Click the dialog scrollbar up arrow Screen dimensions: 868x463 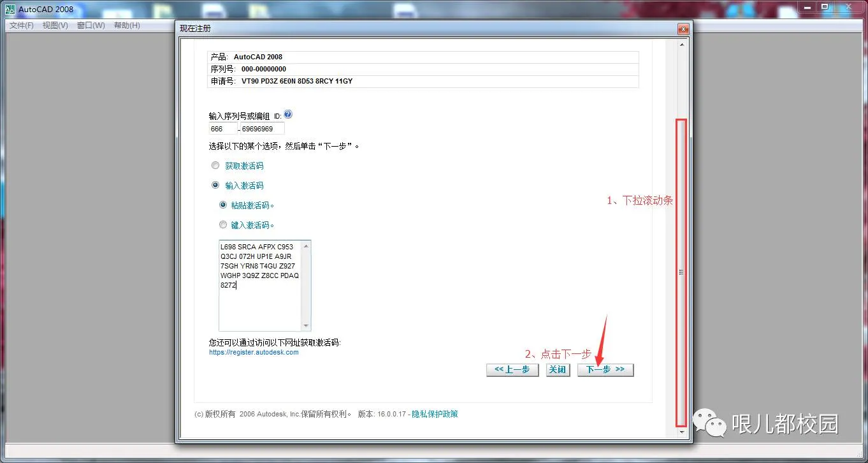tap(683, 45)
